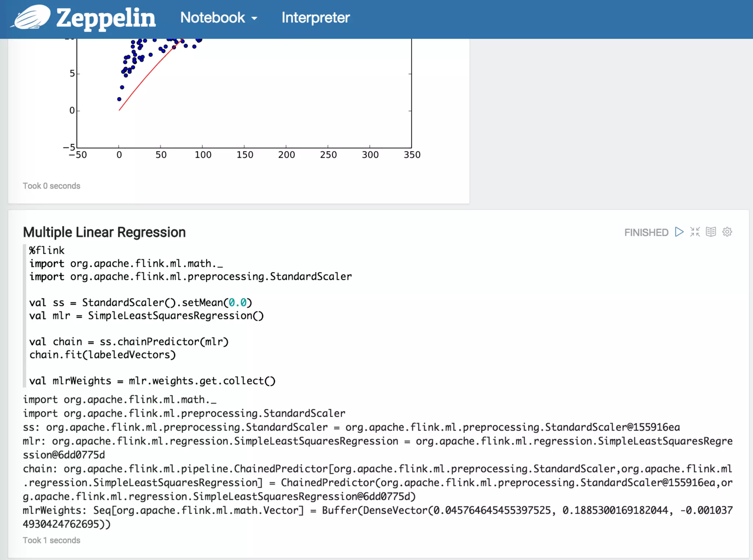The image size is (753, 560).
Task: Click the Zeppelin airship logo
Action: (x=31, y=17)
